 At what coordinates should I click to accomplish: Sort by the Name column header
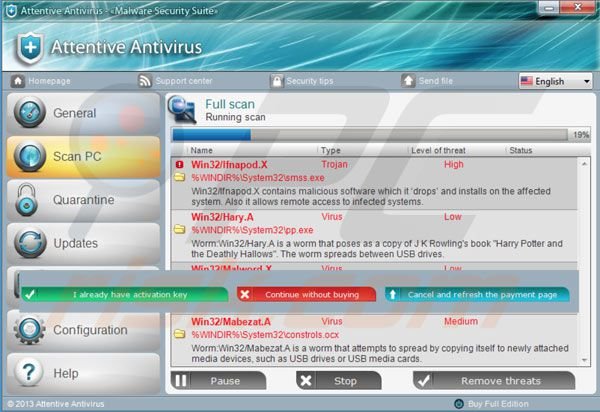coord(201,150)
